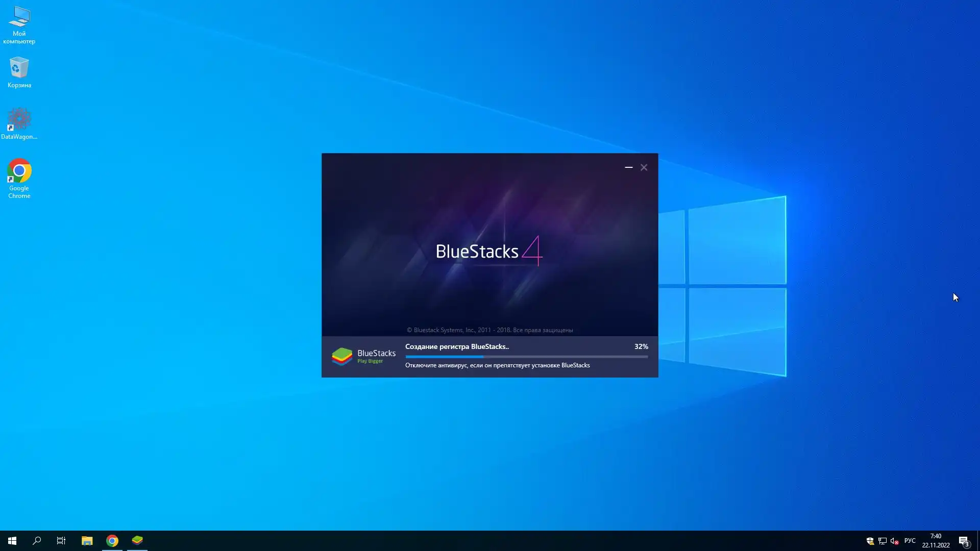Open the Windows Start menu
This screenshot has width=980, height=551.
(x=12, y=540)
